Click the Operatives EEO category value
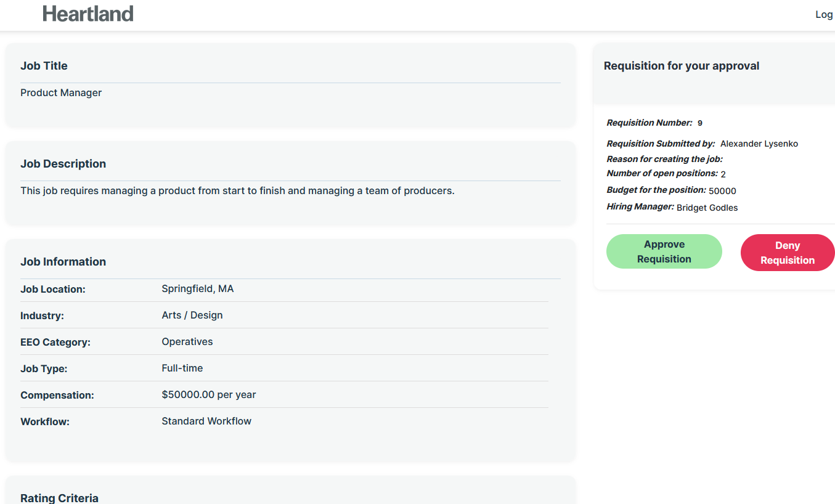835x504 pixels. click(187, 342)
